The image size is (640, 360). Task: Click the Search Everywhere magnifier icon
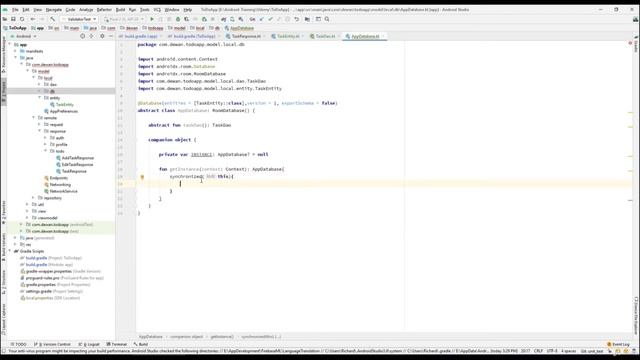click(327, 19)
